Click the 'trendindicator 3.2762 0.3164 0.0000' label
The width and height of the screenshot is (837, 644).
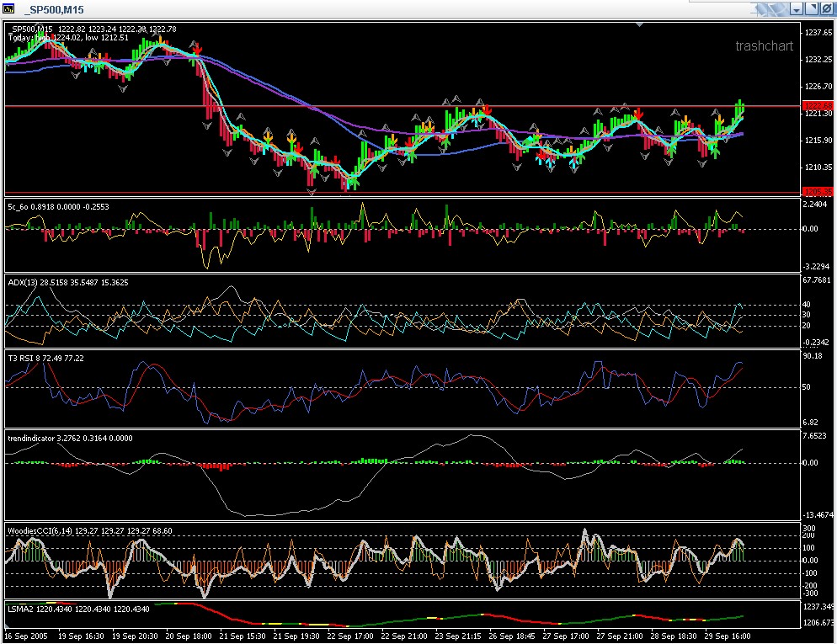click(x=70, y=438)
